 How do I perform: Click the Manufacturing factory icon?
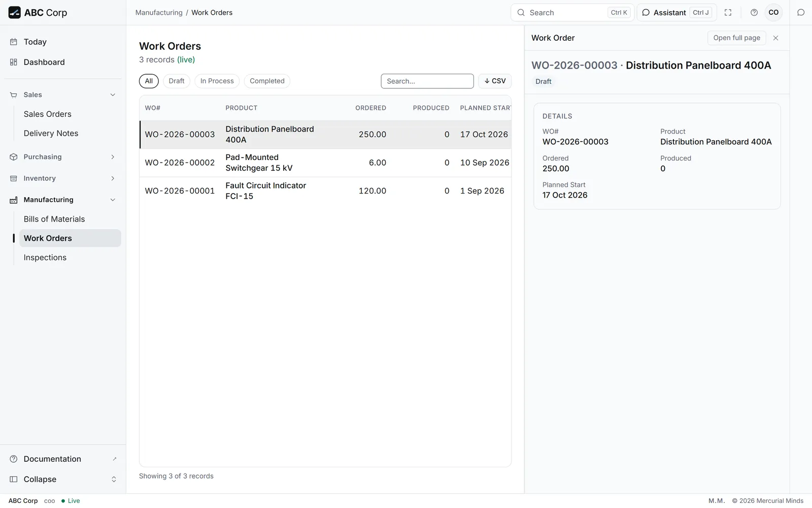(x=14, y=200)
